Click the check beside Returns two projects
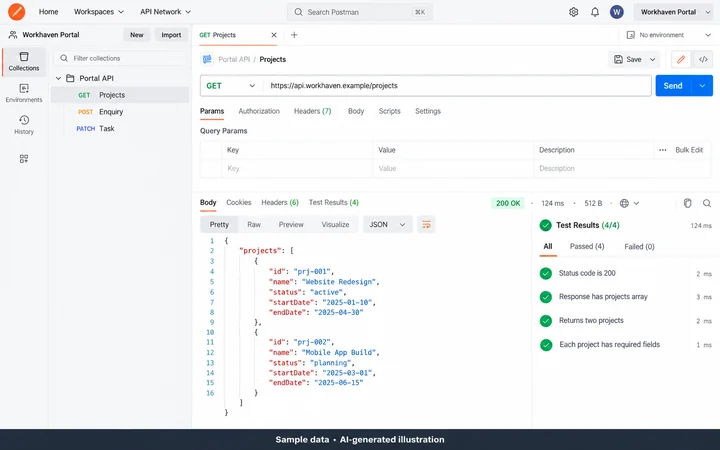The width and height of the screenshot is (720, 450). point(546,321)
